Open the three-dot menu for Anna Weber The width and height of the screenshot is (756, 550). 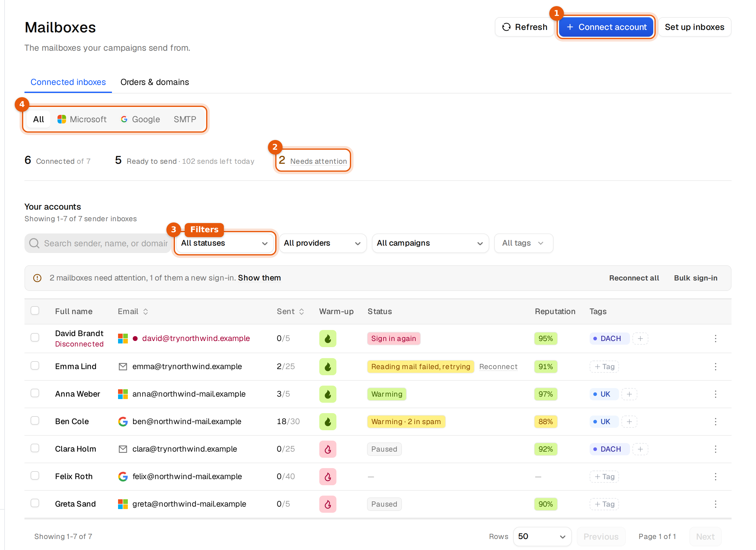pyautogui.click(x=715, y=394)
